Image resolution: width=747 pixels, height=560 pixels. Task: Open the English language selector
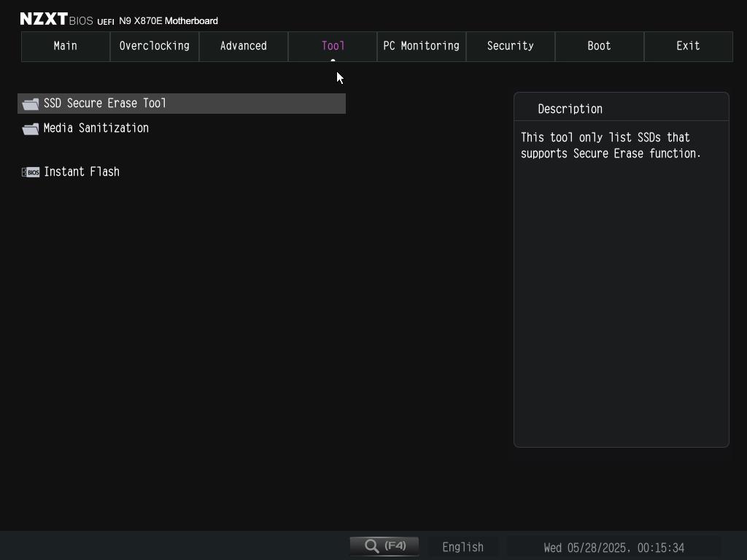[x=462, y=547]
